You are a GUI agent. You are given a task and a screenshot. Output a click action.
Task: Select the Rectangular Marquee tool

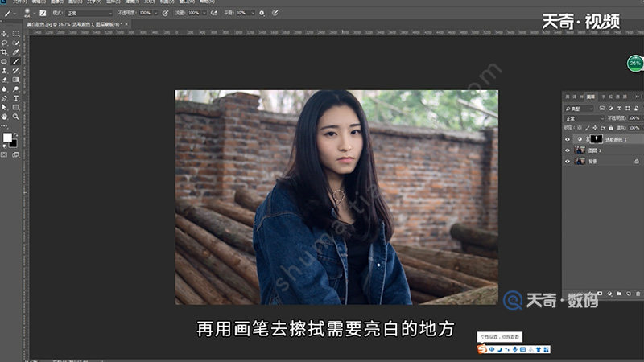(15, 34)
